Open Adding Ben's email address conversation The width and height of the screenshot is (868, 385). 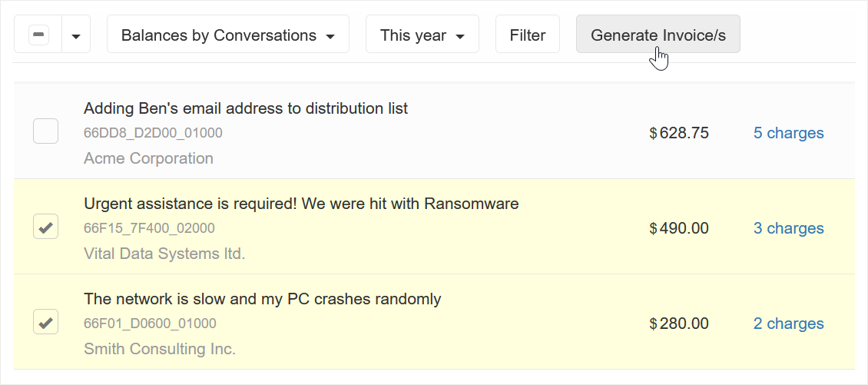(x=246, y=108)
